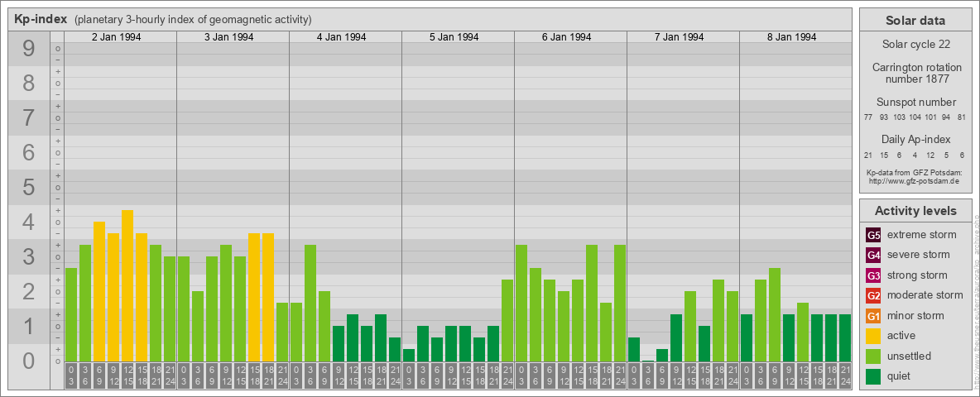Screen dimensions: 980x397
Task: Click the yellow active legend swatch
Action: click(873, 336)
